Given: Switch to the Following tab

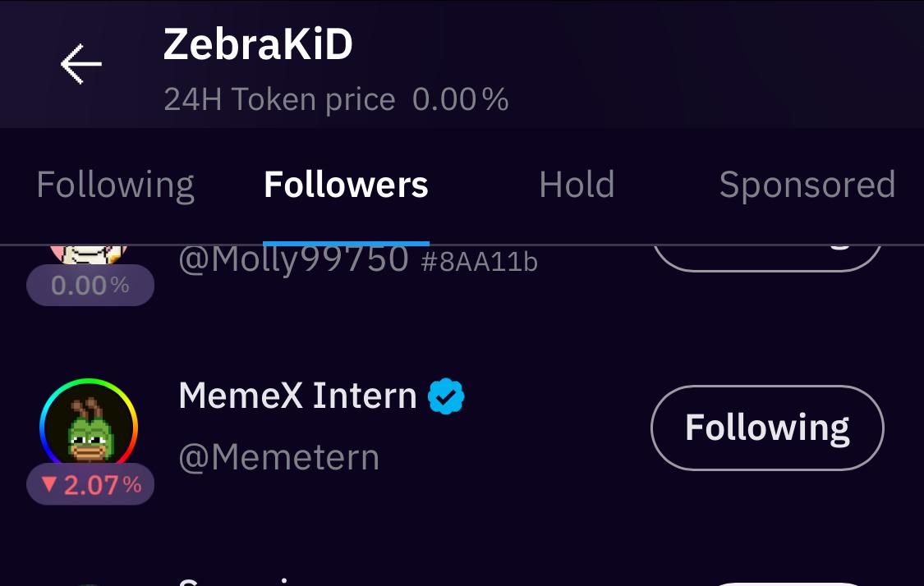Looking at the screenshot, I should point(115,185).
